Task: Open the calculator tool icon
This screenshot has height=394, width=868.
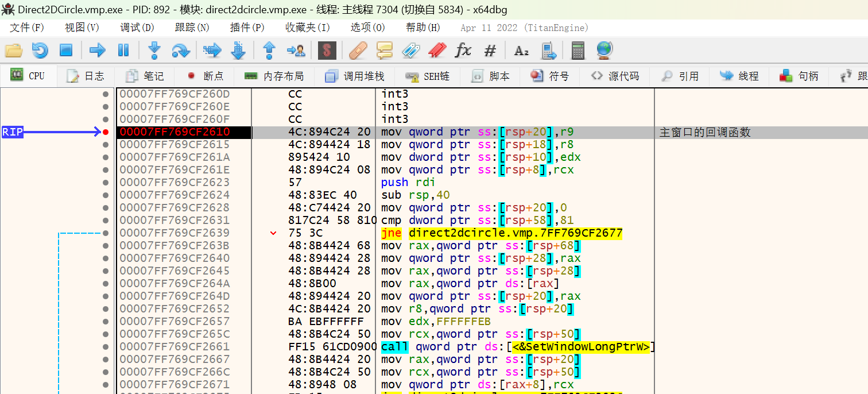Action: click(578, 51)
